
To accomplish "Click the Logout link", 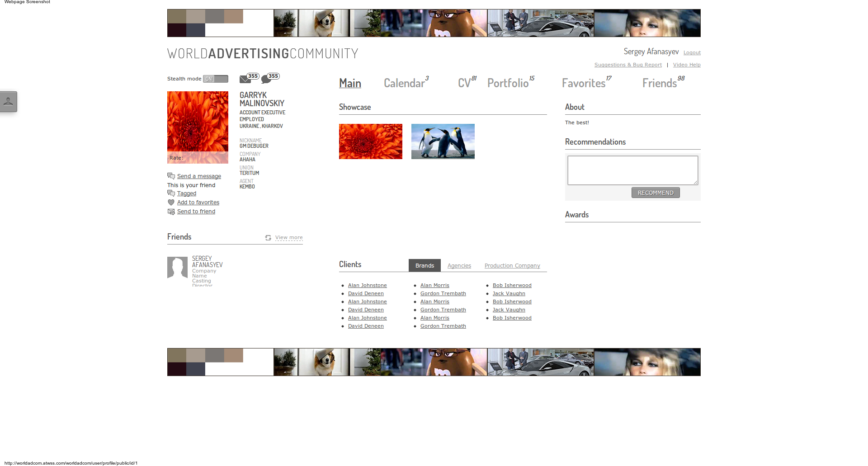I will pos(692,53).
